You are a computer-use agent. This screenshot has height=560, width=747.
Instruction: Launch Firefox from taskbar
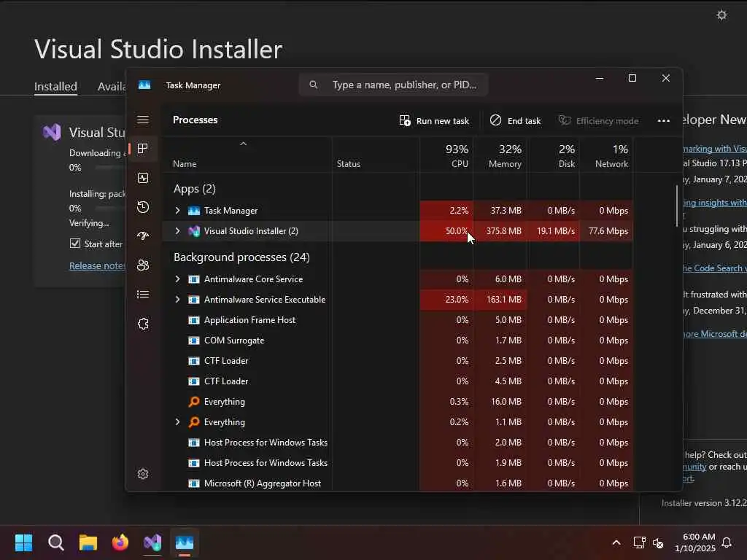[120, 542]
